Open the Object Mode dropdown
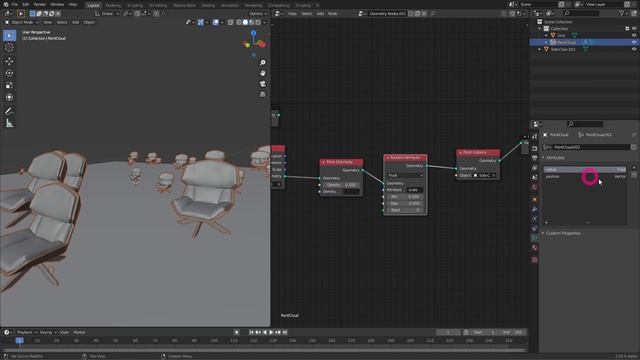Screen dimensions: 640x360 tap(21, 22)
